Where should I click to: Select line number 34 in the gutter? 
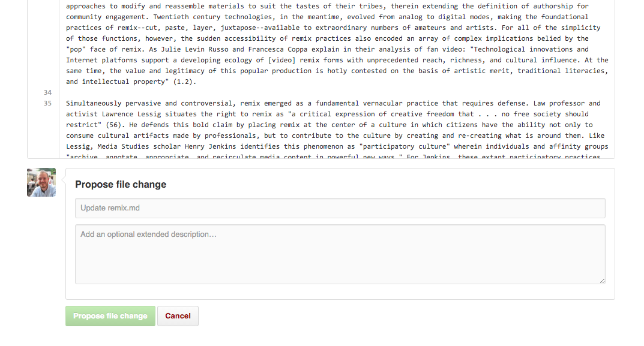(47, 92)
